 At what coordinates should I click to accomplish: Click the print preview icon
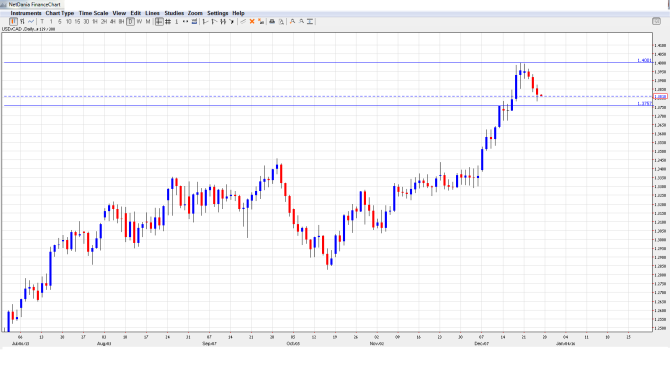pos(281,21)
